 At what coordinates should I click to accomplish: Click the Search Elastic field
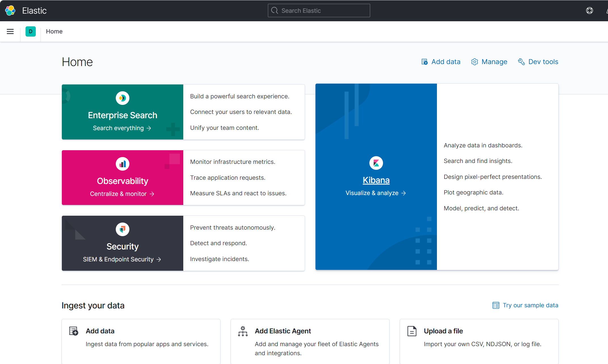[x=319, y=10]
